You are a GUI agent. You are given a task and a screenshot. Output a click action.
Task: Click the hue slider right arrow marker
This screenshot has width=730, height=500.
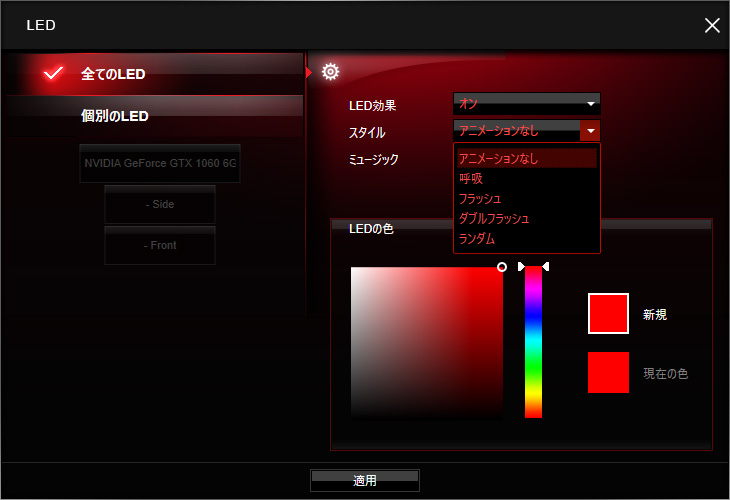[x=546, y=266]
